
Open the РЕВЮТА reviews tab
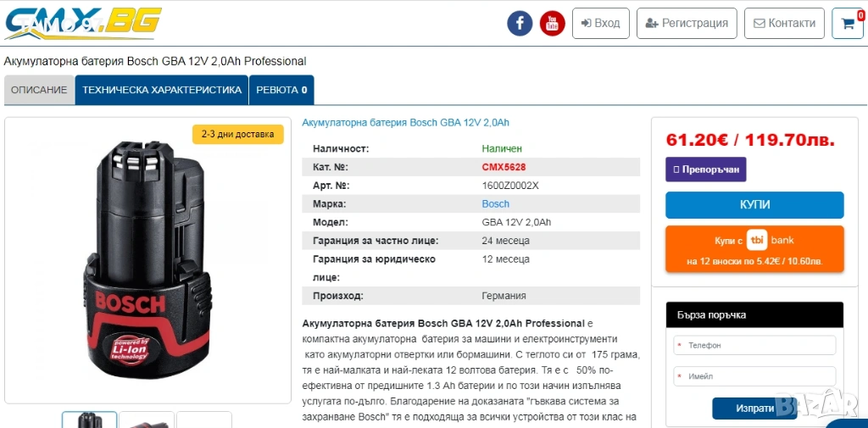click(x=281, y=90)
